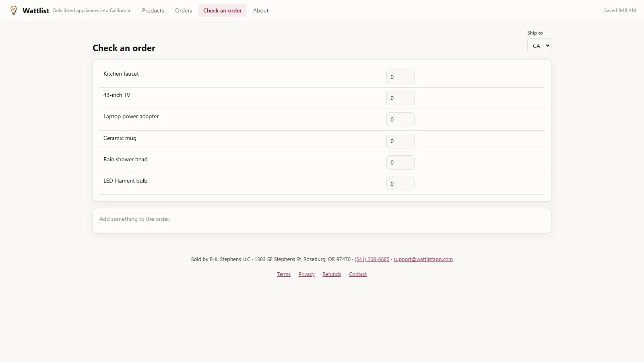Screen dimensions: 644x362
Task: Open the Products page
Action: tap(153, 10)
